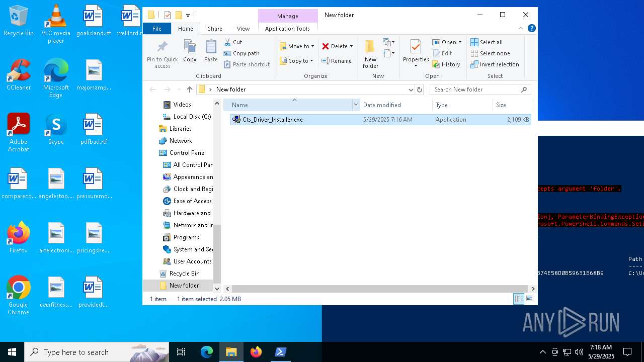
Task: Select the Home ribbon tab
Action: point(185,29)
